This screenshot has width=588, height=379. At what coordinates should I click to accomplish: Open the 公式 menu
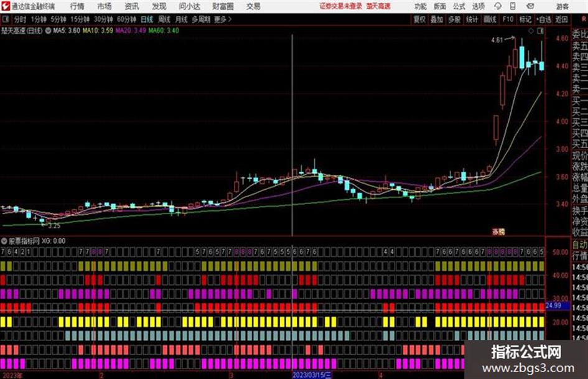[459, 6]
